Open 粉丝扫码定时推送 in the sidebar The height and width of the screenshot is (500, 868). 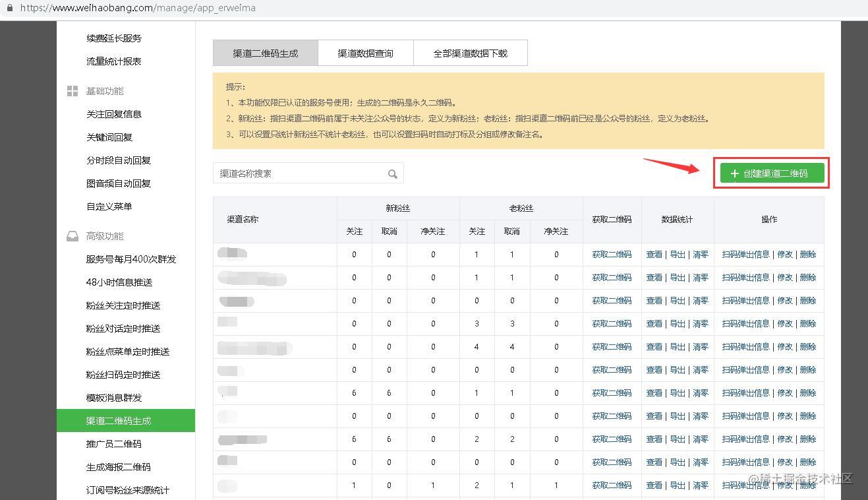coord(123,375)
